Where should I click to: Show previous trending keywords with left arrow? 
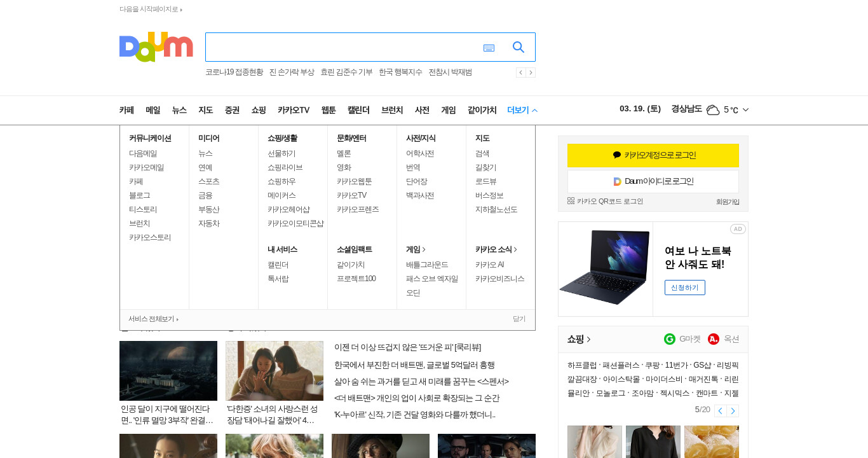[x=520, y=73]
